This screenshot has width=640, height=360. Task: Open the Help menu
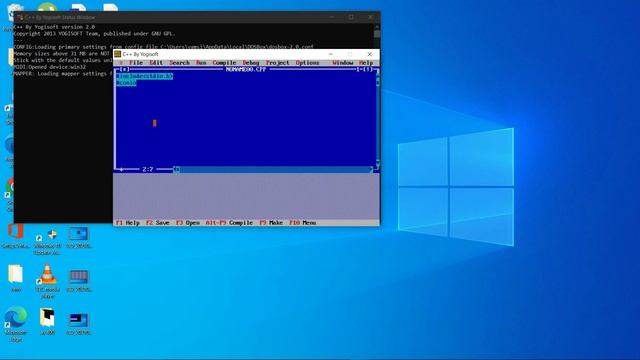pyautogui.click(x=366, y=63)
